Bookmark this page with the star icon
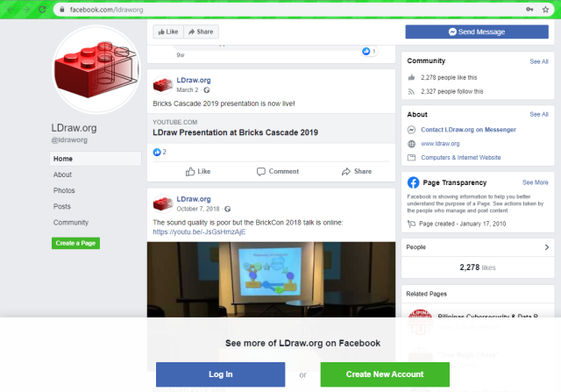The width and height of the screenshot is (561, 392). coord(545,10)
